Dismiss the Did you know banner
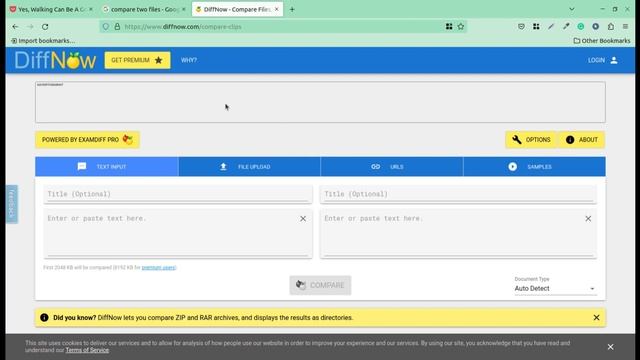The height and width of the screenshot is (360, 640). (x=596, y=318)
